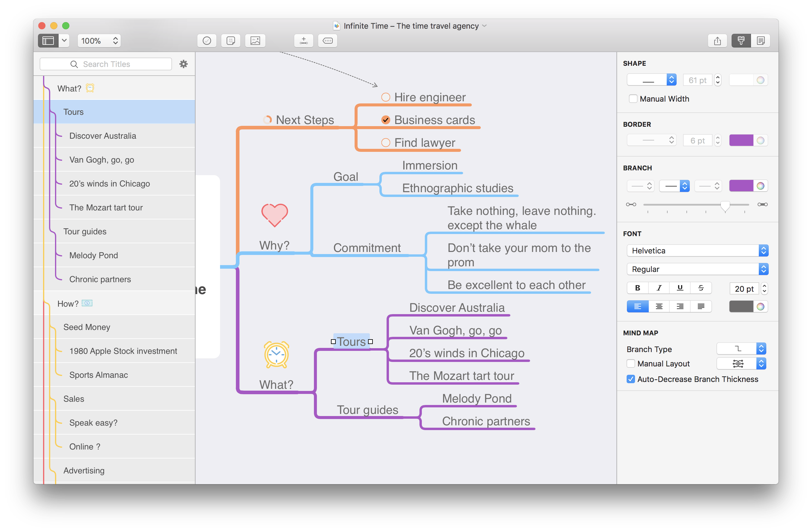
Task: Click the border width stepper
Action: tap(718, 140)
